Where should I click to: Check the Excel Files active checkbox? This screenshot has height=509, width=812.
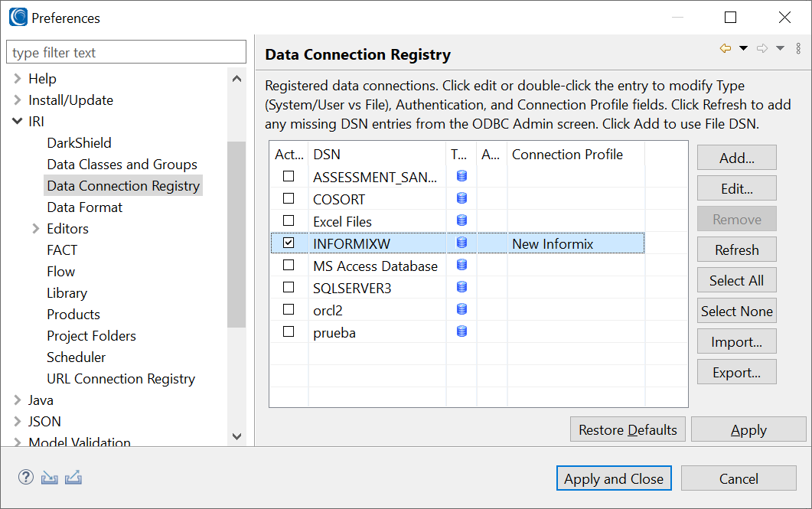tap(289, 220)
